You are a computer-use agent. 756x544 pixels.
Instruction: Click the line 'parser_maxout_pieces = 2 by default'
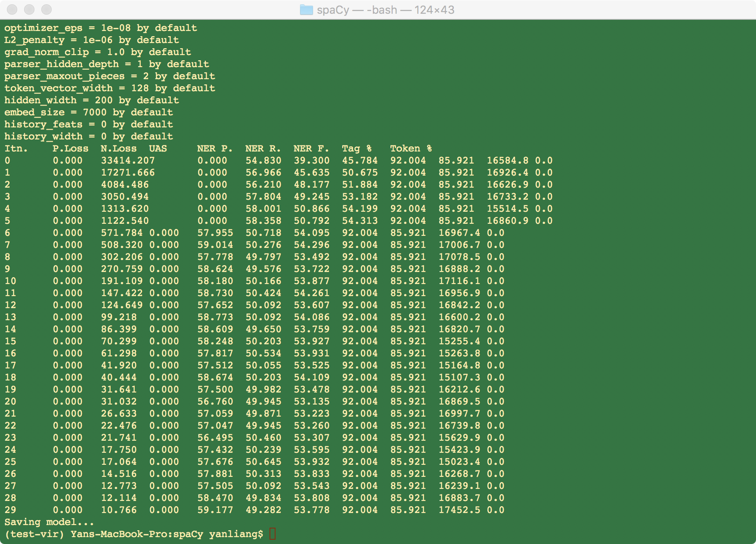coord(110,76)
